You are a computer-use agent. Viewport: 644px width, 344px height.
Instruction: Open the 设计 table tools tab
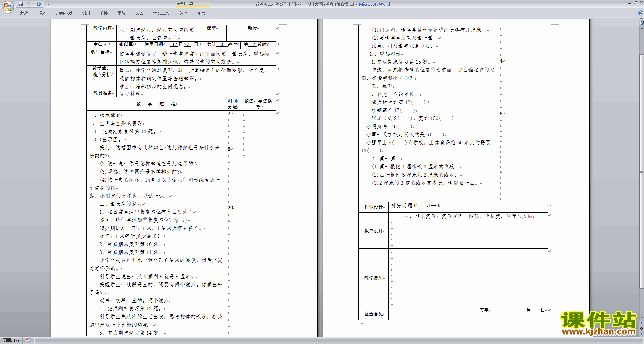[x=183, y=13]
